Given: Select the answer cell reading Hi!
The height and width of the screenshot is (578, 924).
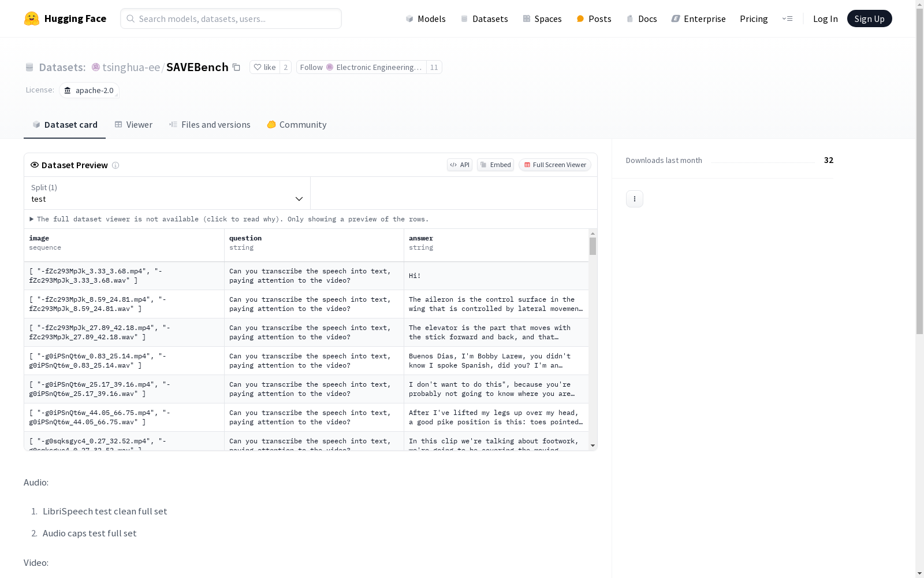Looking at the screenshot, I should point(496,276).
